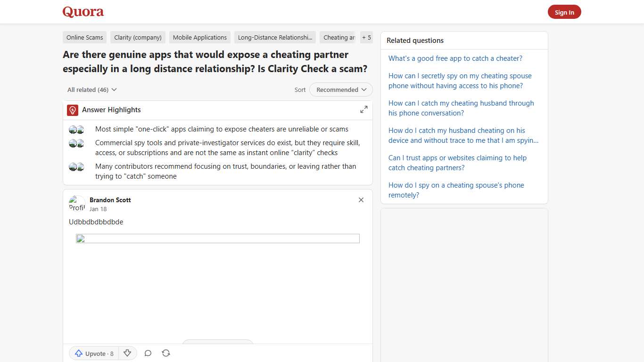Select the Online Scams topic tag
The width and height of the screenshot is (644, 362).
point(84,37)
